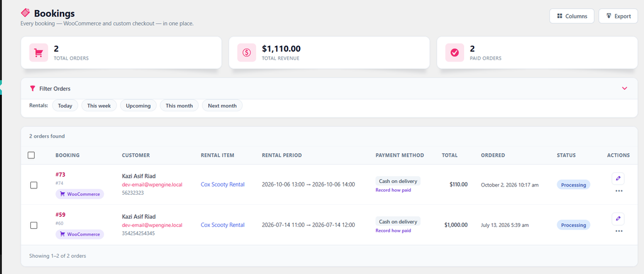Viewport: 644px width, 274px height.
Task: Click the Ordered column header
Action: tap(493, 155)
